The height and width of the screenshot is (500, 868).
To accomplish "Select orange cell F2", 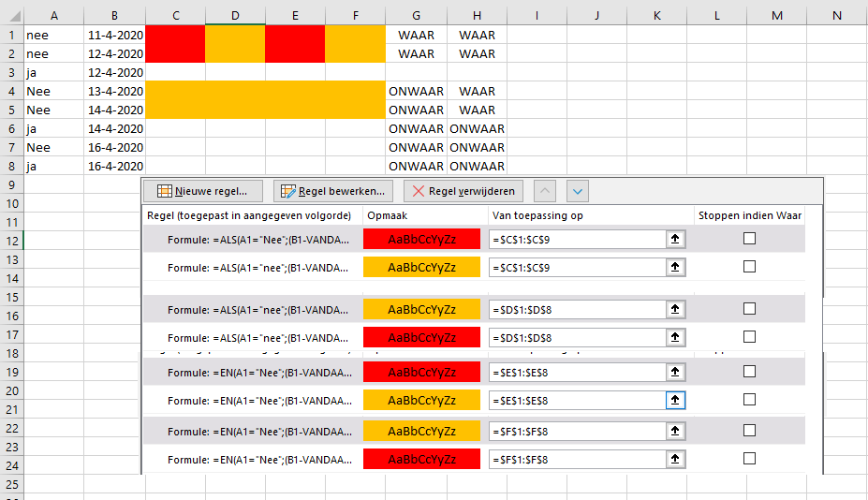I will (x=356, y=53).
